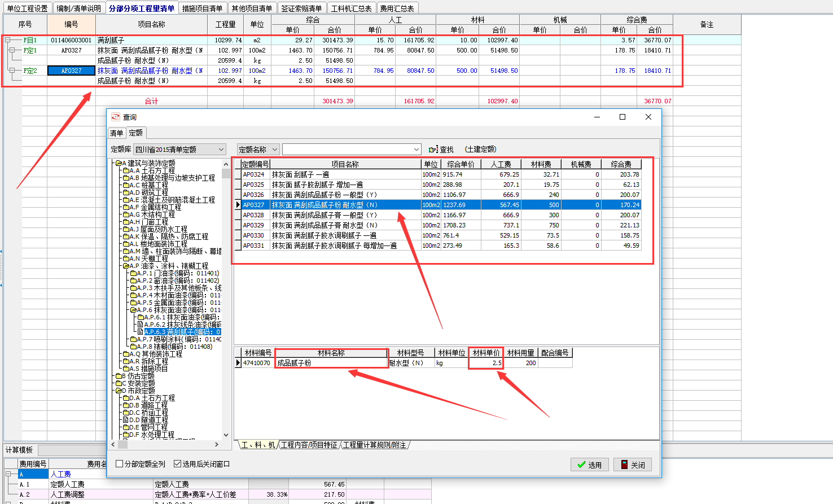
Task: Switch to the 其他项目清单 tab
Action: coord(252,8)
